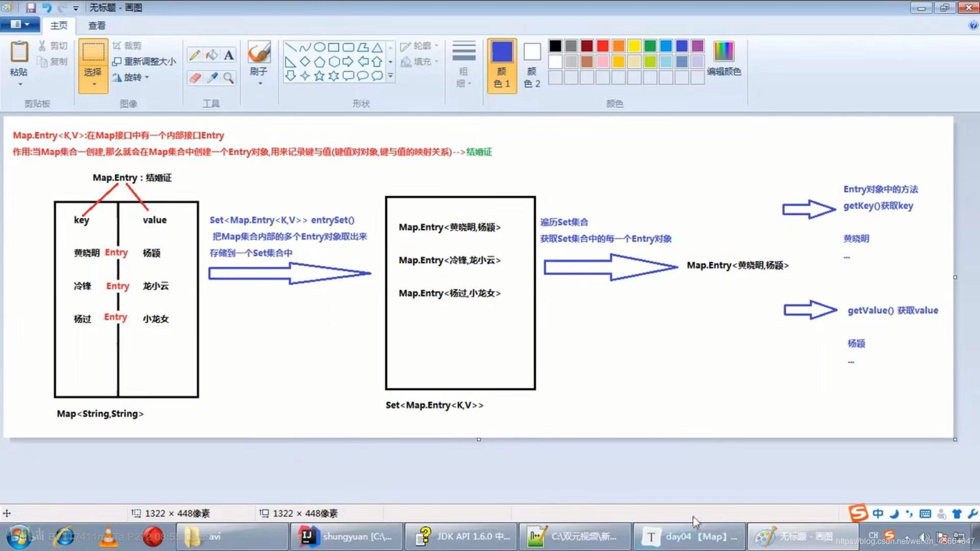Open IntelliJ shungyuan taskbar item

[346, 537]
